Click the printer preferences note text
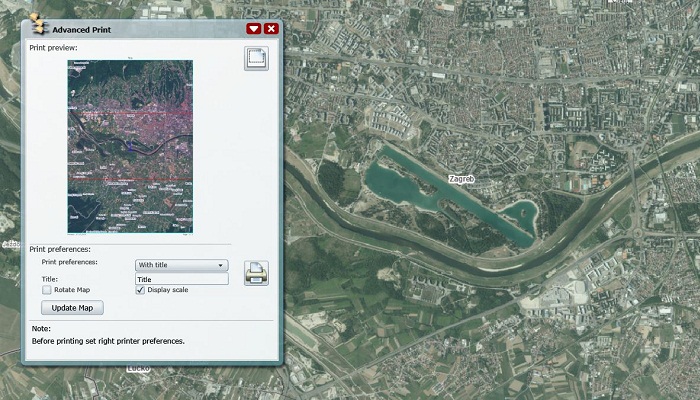700x400 pixels. [x=108, y=341]
